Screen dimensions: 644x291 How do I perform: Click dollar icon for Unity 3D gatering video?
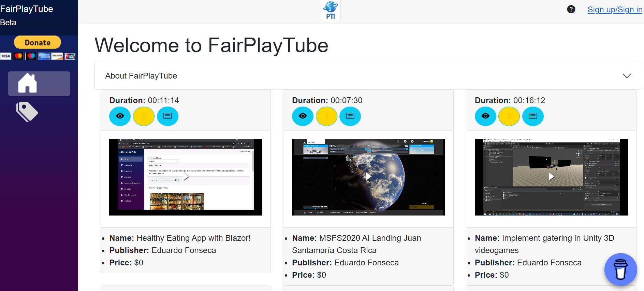(509, 116)
